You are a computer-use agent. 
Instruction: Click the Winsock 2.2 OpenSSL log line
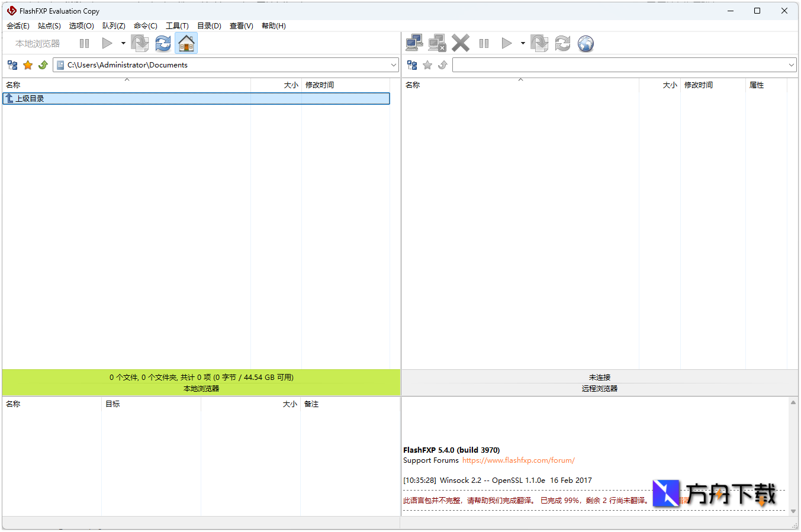click(x=497, y=481)
